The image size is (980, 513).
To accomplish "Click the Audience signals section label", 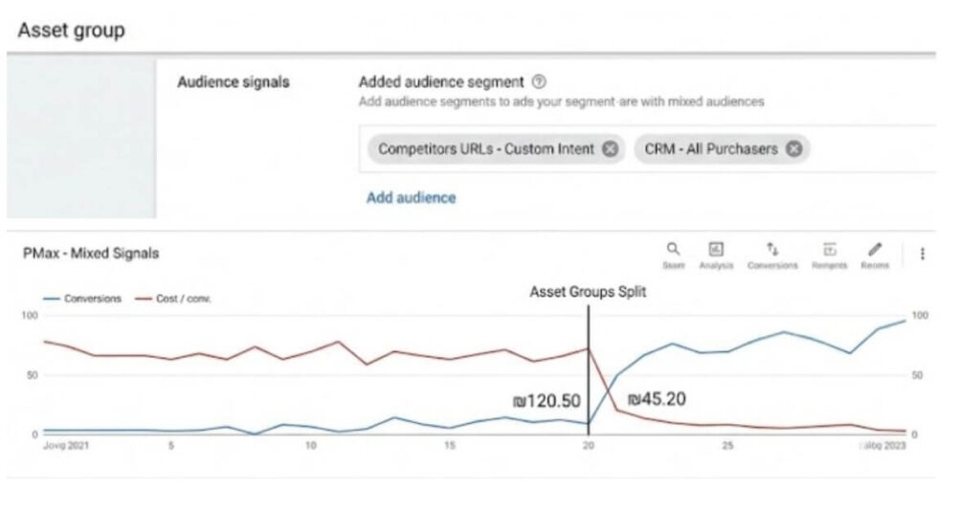I will click(x=233, y=82).
